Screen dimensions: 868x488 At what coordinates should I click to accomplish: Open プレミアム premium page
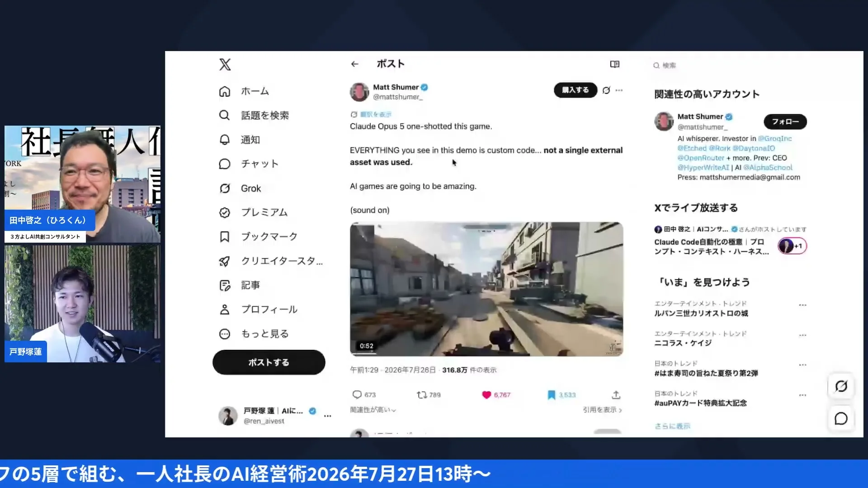253,212
